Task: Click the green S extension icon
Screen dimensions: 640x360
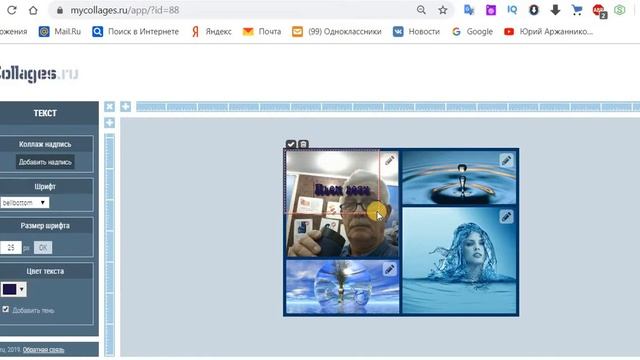Action: (x=620, y=10)
